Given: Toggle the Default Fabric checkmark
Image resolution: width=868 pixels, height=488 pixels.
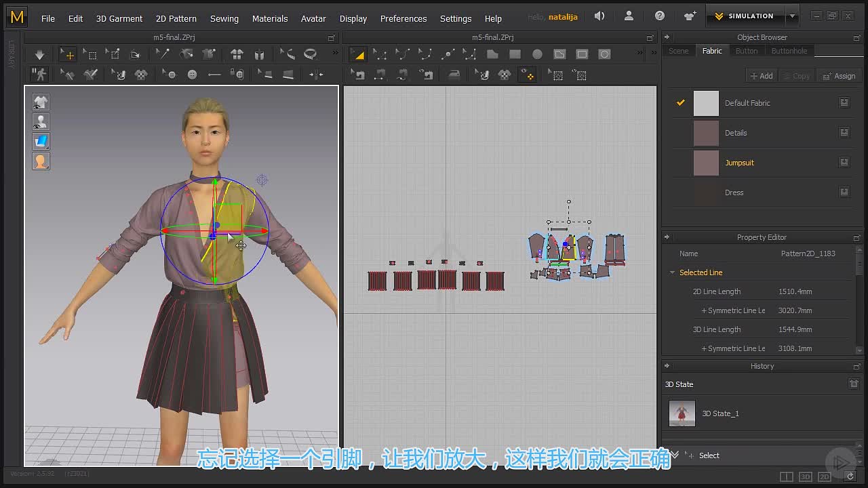Looking at the screenshot, I should tap(680, 103).
